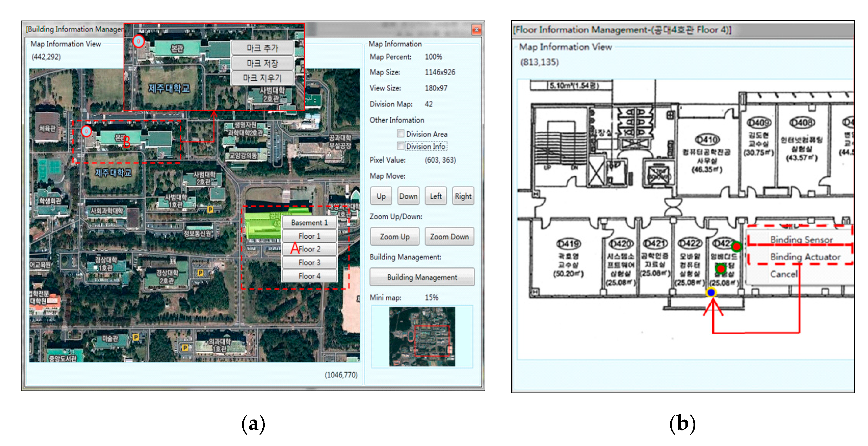Select Floor 4 from the floor menu

(x=309, y=276)
